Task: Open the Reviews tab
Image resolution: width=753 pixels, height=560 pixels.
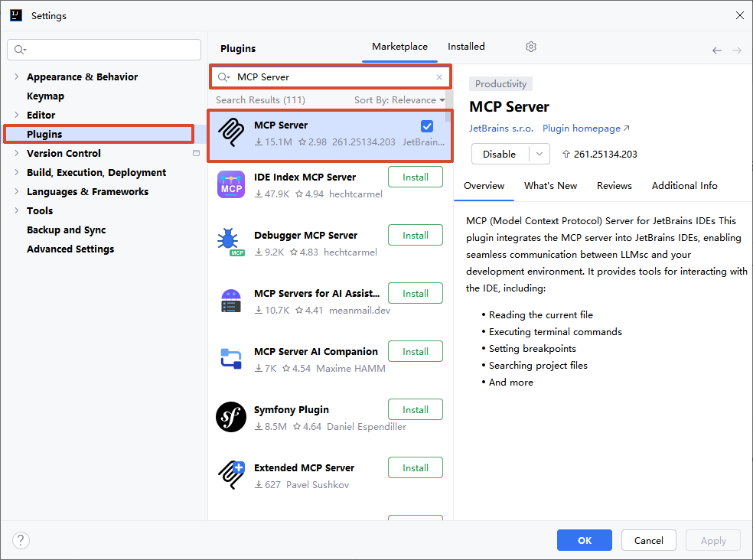Action: [x=614, y=186]
